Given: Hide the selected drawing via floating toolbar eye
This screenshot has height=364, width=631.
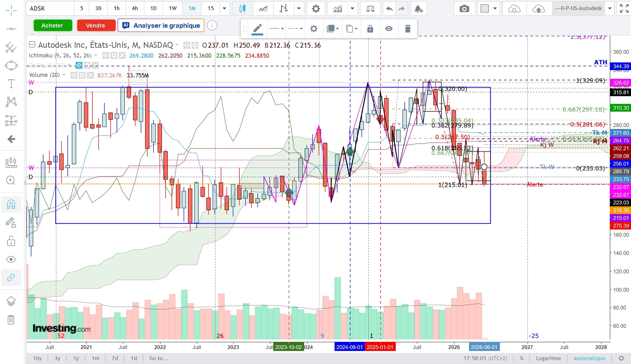Looking at the screenshot, I should coord(389,29).
